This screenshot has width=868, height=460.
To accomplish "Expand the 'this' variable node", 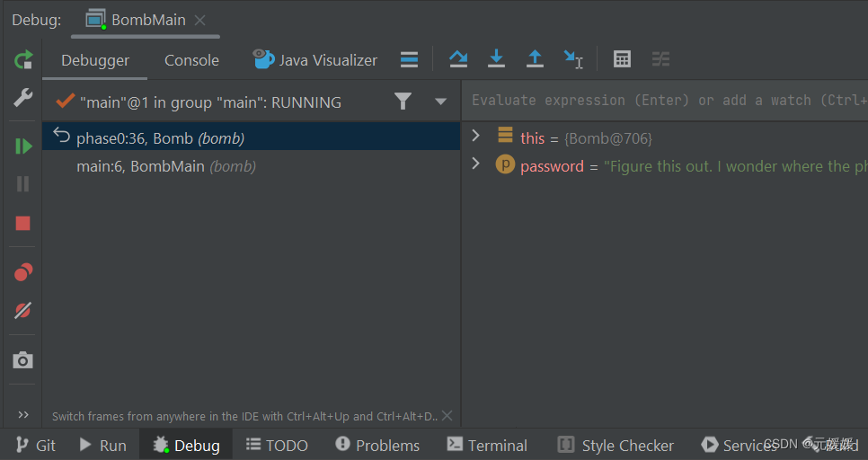I will tap(475, 136).
